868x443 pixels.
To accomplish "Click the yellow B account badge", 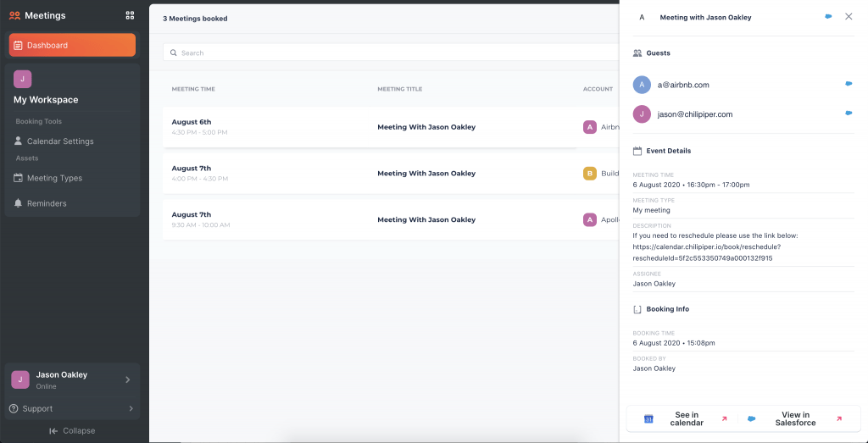I will pyautogui.click(x=590, y=174).
